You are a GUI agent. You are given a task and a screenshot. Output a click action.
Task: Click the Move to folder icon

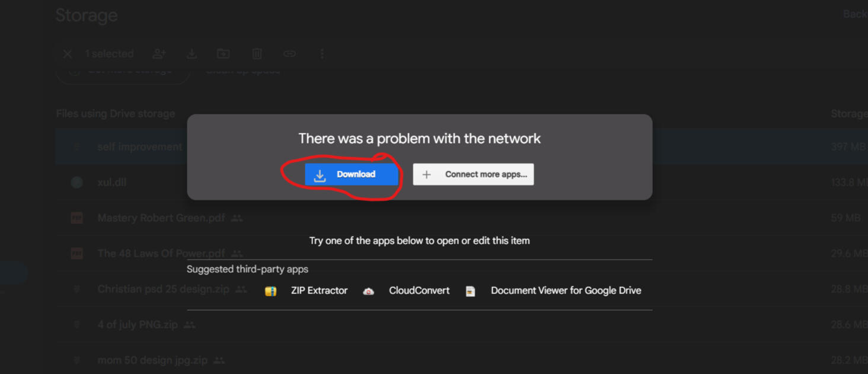224,54
